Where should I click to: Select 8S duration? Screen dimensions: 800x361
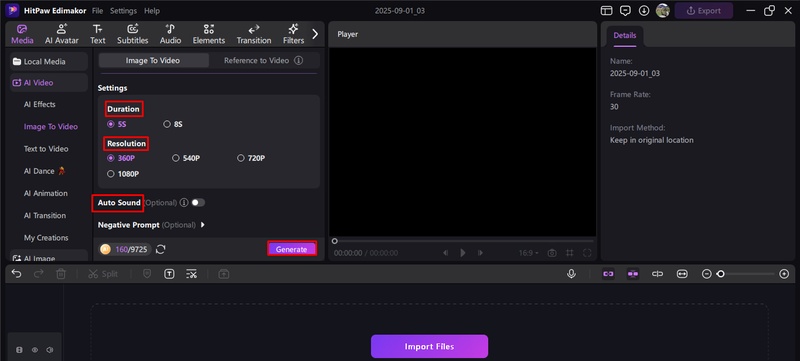172,124
